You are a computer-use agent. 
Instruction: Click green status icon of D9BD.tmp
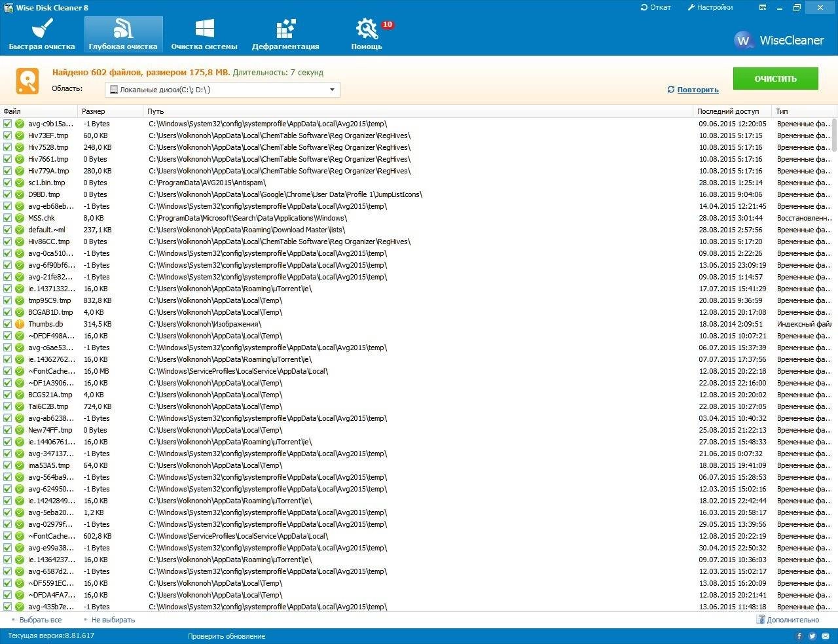(20, 194)
